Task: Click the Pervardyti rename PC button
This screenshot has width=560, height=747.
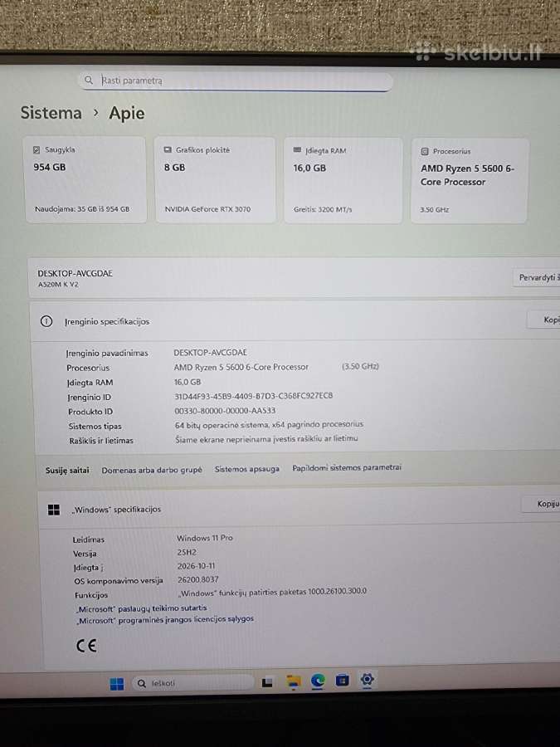Action: point(537,277)
